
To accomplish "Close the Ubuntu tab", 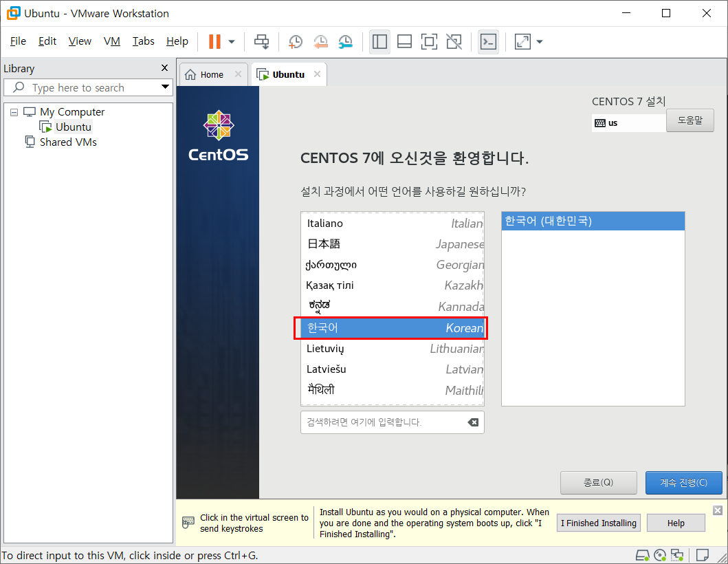I will click(x=317, y=74).
